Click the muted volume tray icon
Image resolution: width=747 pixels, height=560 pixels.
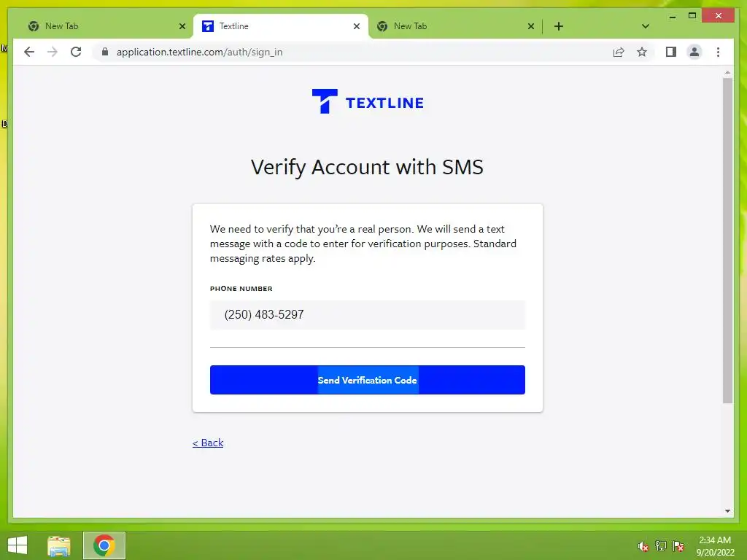(643, 546)
